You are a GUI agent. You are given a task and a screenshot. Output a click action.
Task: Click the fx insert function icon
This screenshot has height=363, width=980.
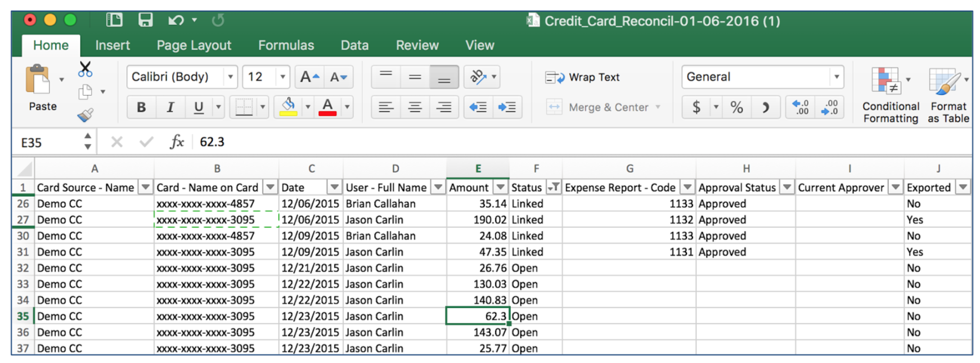click(x=177, y=142)
